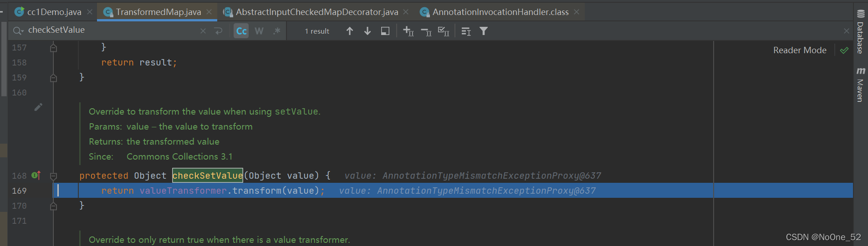Click valueTransformer in line 169

(183, 191)
